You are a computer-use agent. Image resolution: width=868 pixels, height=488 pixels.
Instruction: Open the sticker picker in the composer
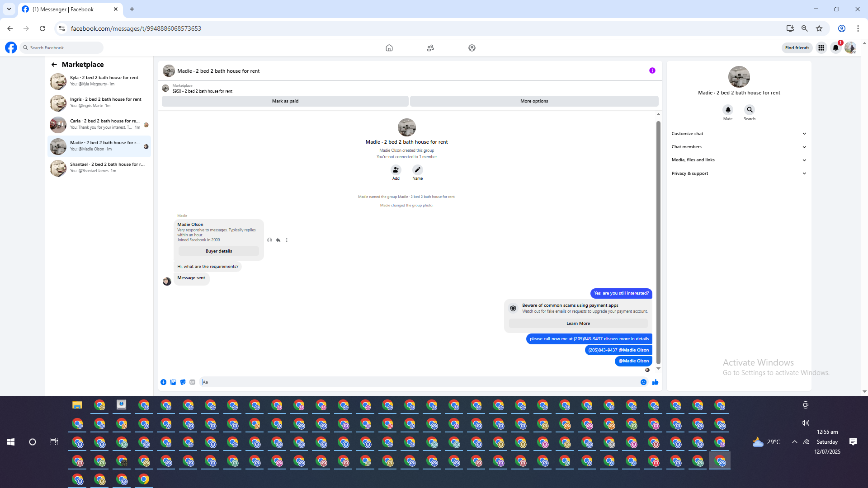click(183, 382)
